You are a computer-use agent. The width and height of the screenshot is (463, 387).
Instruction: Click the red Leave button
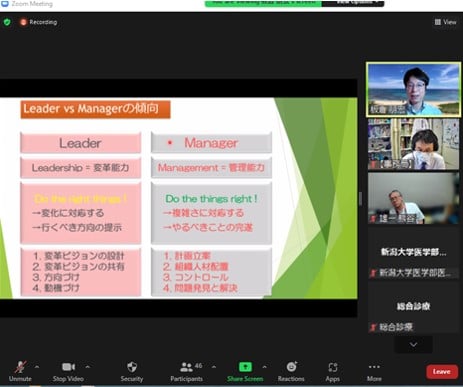(x=442, y=371)
